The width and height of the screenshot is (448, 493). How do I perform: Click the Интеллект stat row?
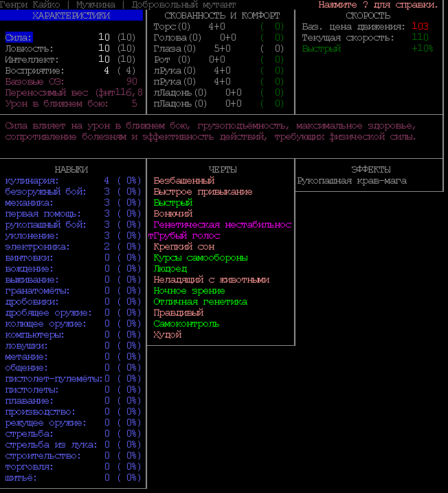click(70, 59)
